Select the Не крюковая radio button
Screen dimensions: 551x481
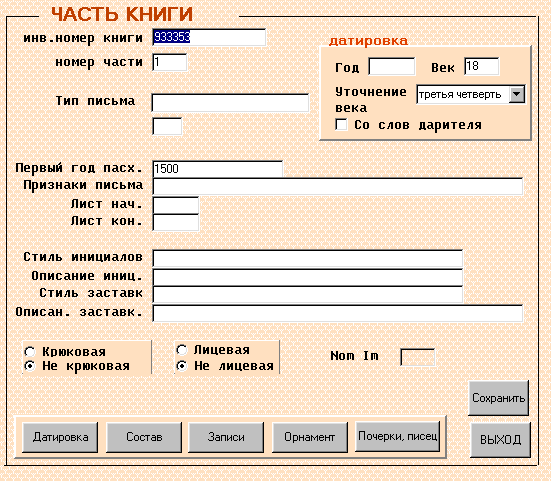pos(30,366)
